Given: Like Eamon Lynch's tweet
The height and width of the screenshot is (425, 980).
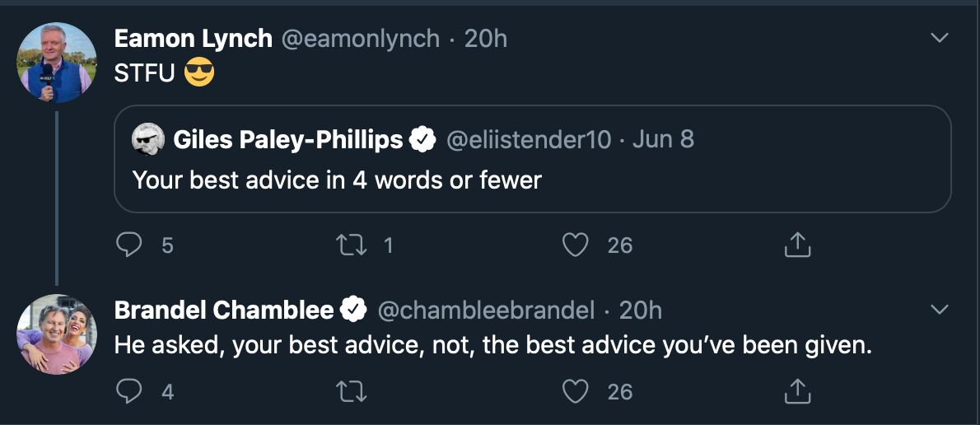Looking at the screenshot, I should pyautogui.click(x=575, y=245).
